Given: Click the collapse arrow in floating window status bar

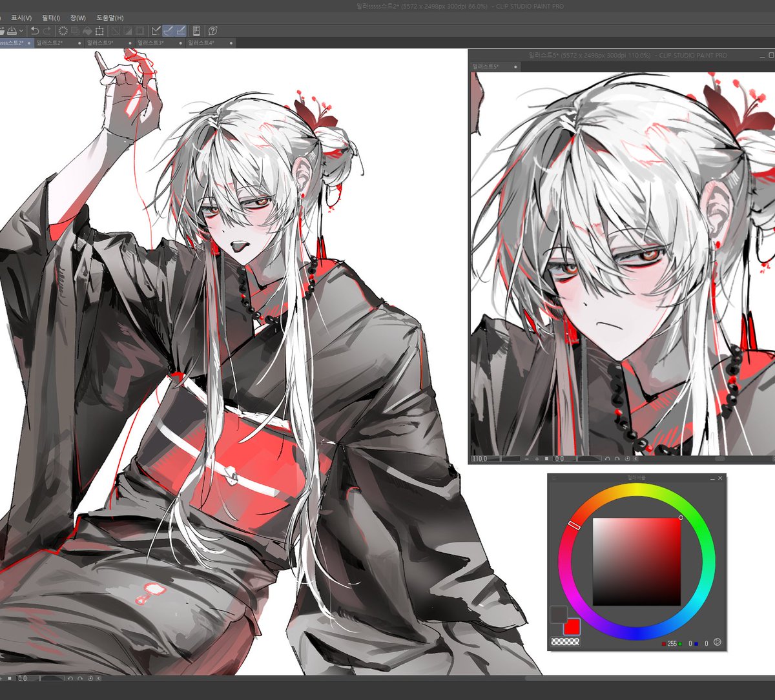Looking at the screenshot, I should click(x=635, y=458).
